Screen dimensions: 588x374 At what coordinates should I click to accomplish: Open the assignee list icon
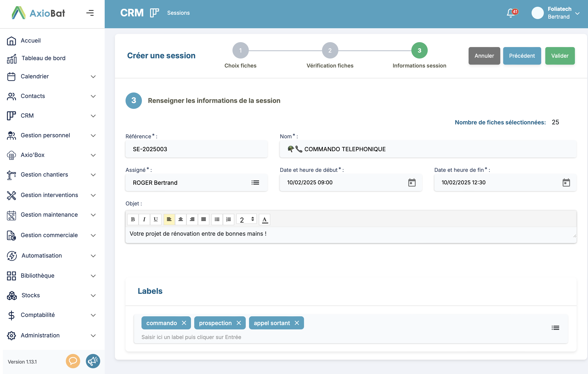(255, 182)
